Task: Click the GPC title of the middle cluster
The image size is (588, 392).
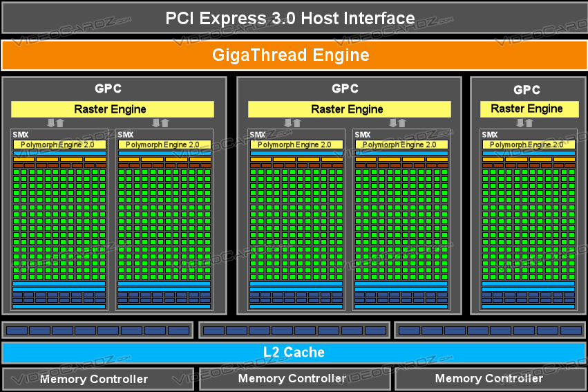Action: click(x=345, y=88)
